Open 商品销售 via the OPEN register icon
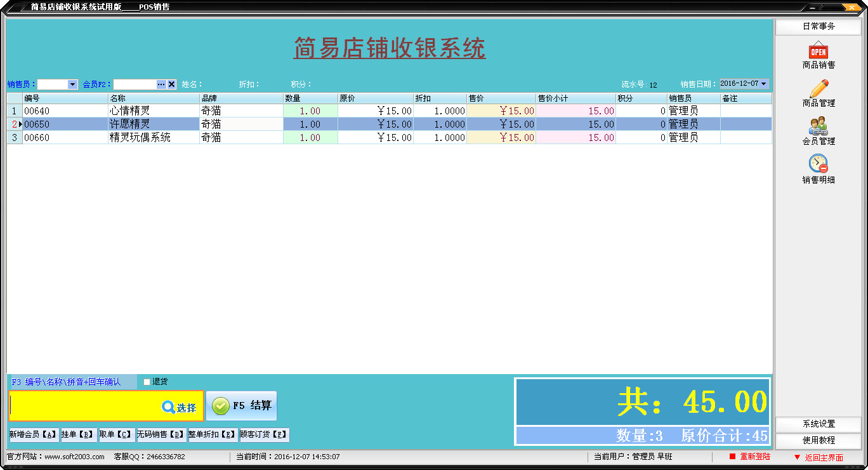The image size is (868, 470). [817, 53]
